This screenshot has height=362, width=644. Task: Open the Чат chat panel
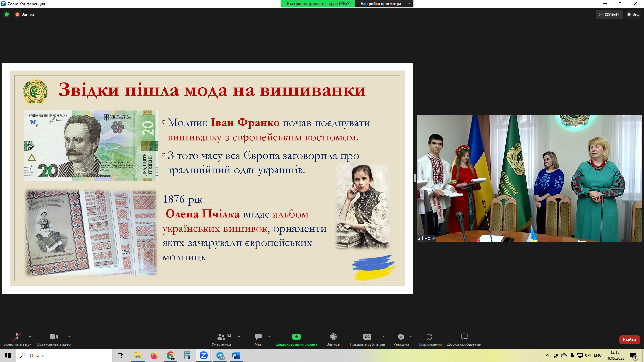pyautogui.click(x=258, y=339)
